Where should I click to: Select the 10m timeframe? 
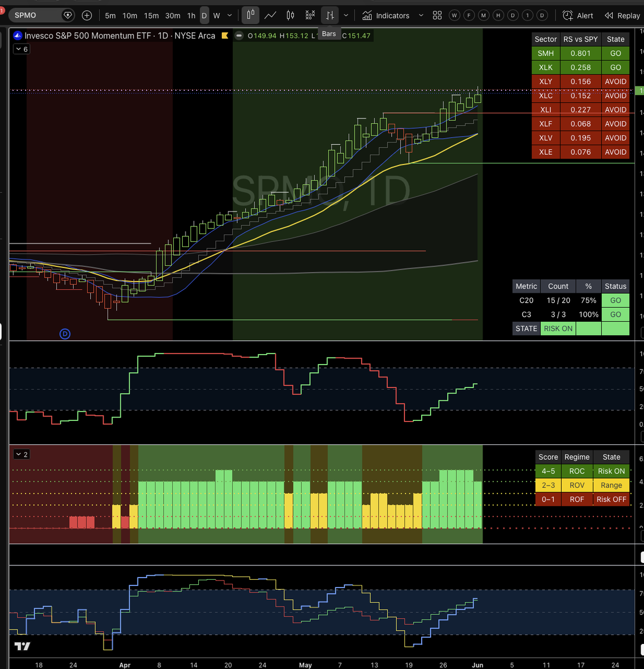(130, 16)
